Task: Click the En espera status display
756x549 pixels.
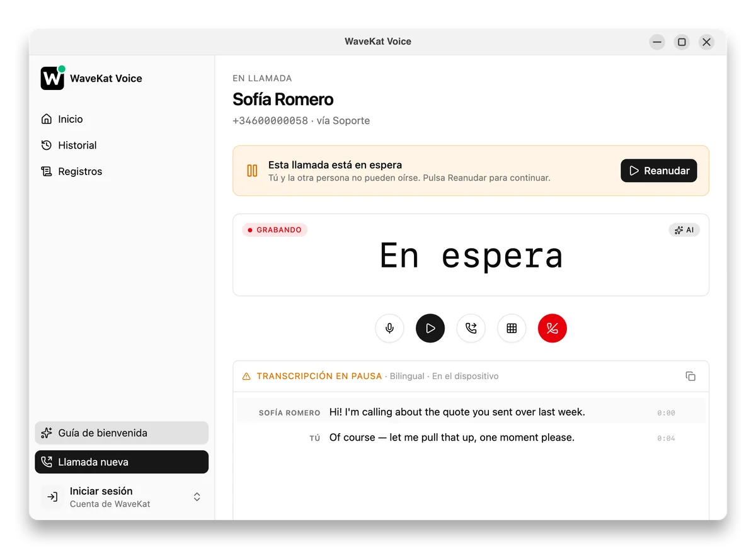Action: click(471, 256)
